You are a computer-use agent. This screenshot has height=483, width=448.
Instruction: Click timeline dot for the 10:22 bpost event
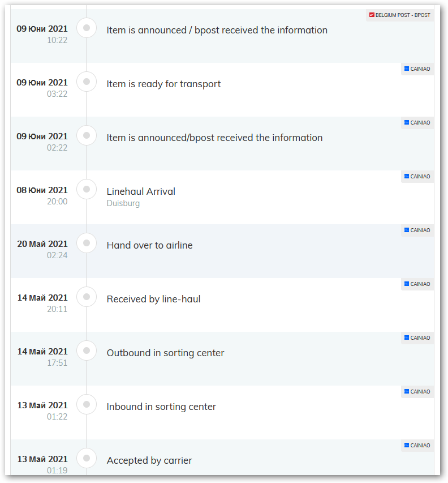(87, 28)
